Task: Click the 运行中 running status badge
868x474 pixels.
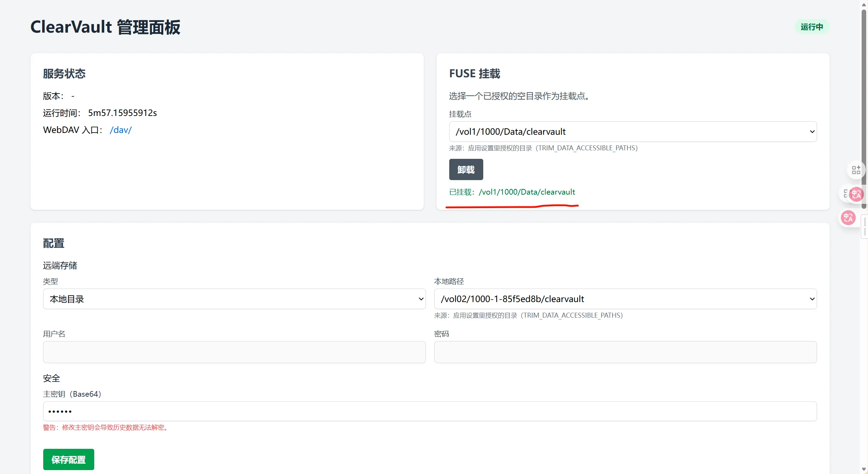Action: (x=812, y=27)
